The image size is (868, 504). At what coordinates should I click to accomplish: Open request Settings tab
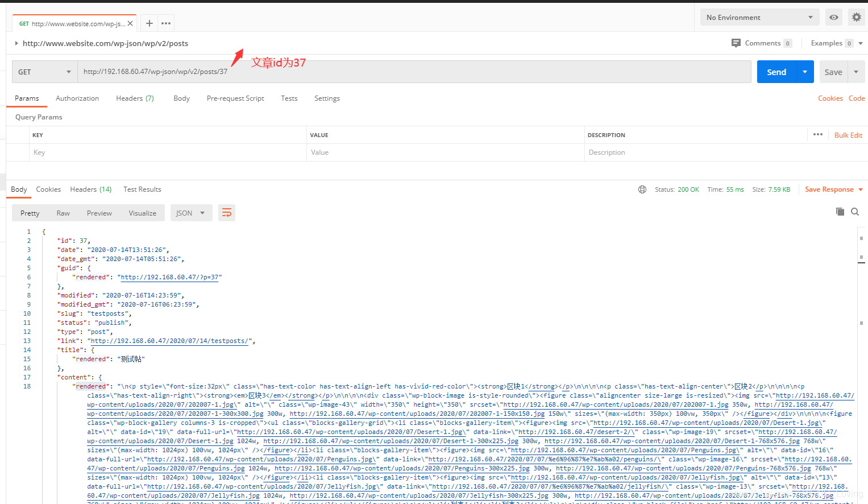327,98
